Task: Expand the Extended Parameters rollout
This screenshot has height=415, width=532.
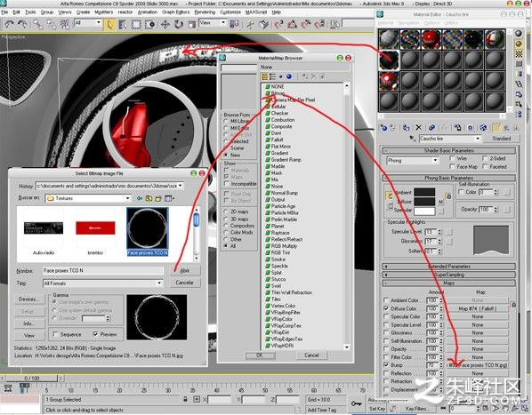Action: [x=449, y=267]
